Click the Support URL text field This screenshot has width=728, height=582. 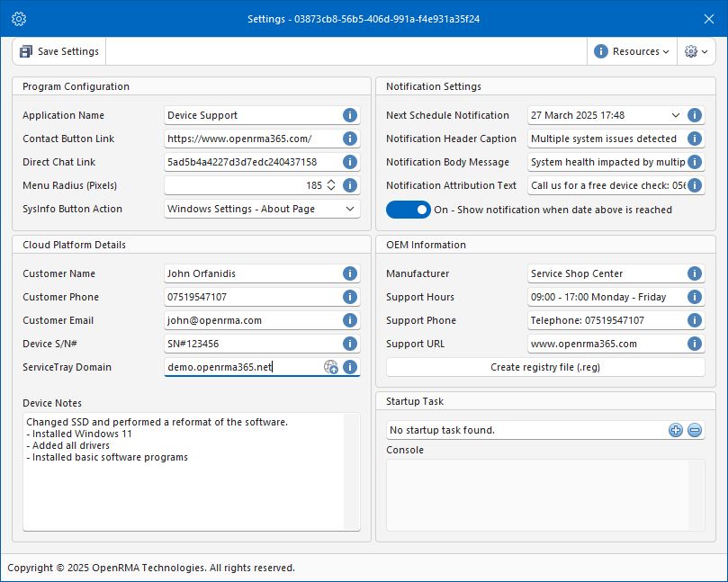[x=605, y=344]
